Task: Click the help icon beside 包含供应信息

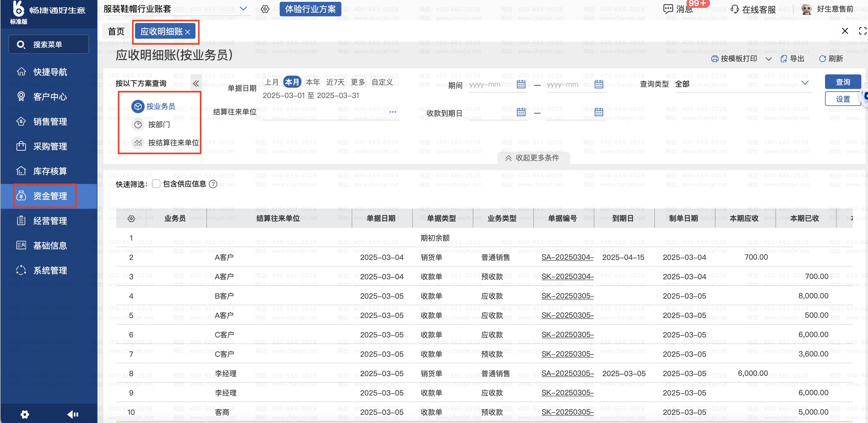Action: click(x=213, y=184)
